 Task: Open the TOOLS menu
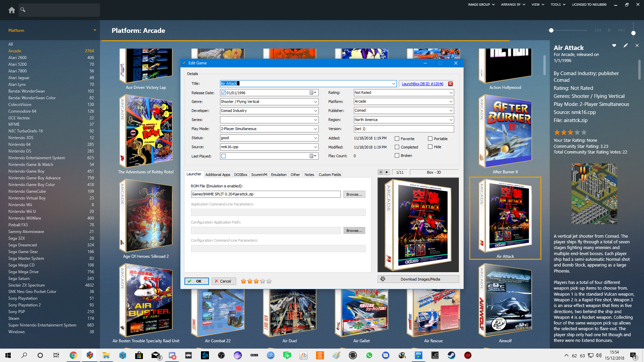(558, 5)
